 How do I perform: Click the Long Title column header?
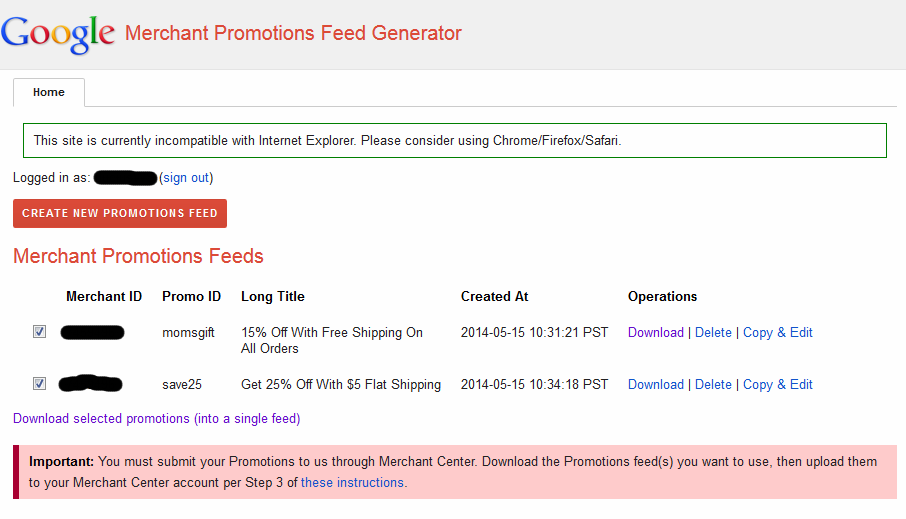tap(273, 296)
